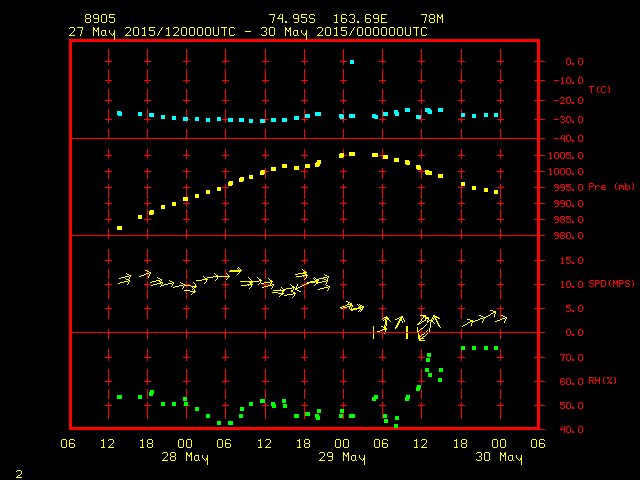Click the -10.0 temperature tick label
This screenshot has width=640, height=480.
pos(569,81)
